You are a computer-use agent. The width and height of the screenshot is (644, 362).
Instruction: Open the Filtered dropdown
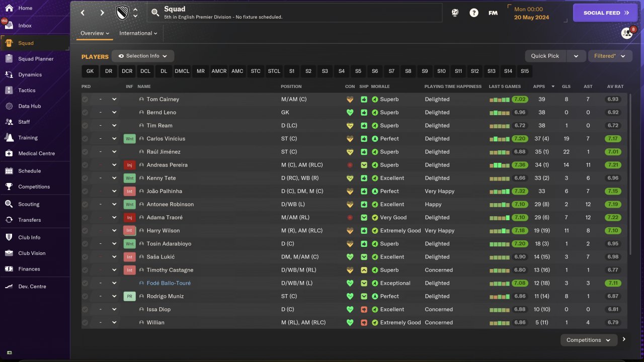pos(610,56)
